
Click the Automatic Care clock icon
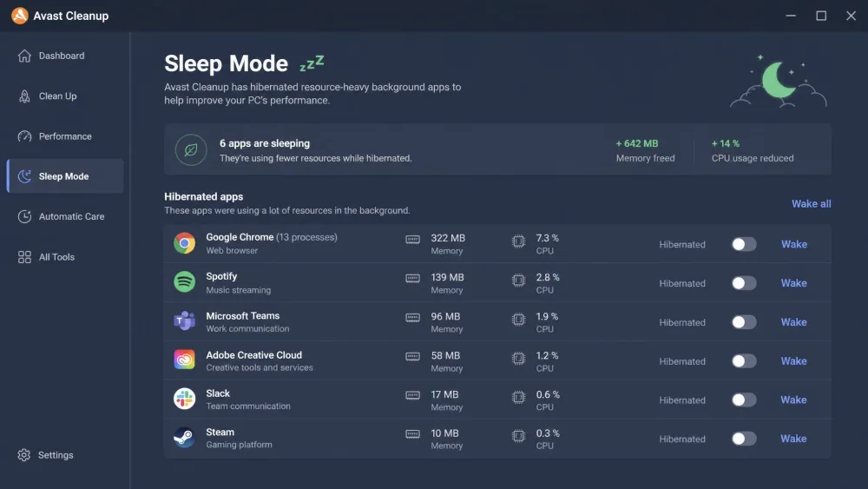click(x=24, y=216)
